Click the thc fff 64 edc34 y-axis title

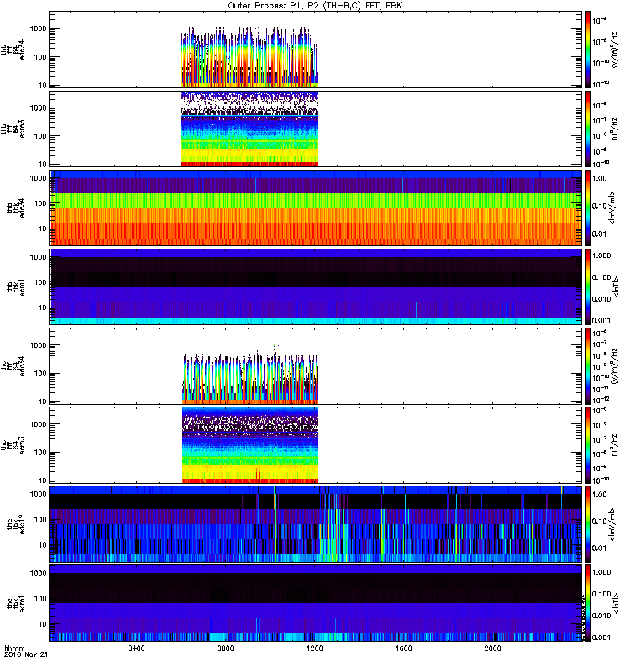click(13, 366)
